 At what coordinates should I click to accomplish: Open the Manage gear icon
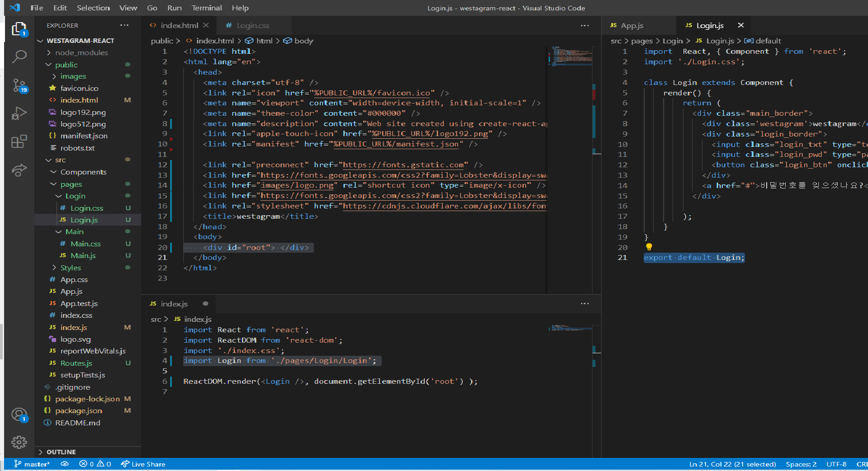pyautogui.click(x=19, y=442)
